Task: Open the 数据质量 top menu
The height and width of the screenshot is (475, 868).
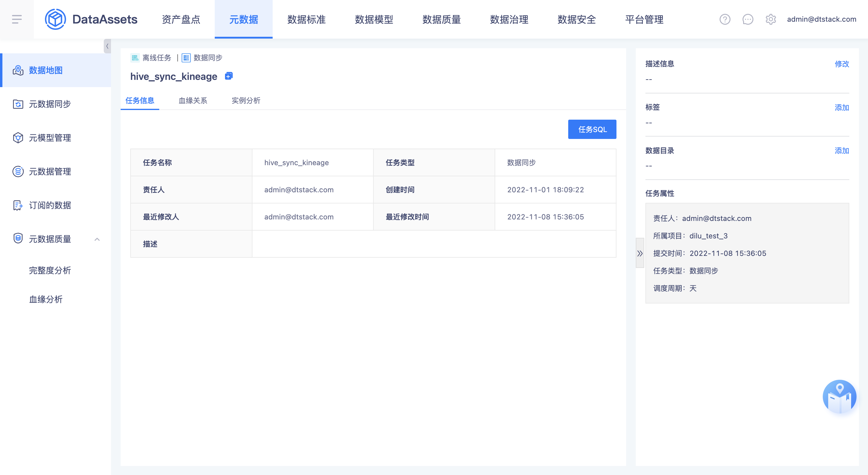Action: click(x=442, y=19)
